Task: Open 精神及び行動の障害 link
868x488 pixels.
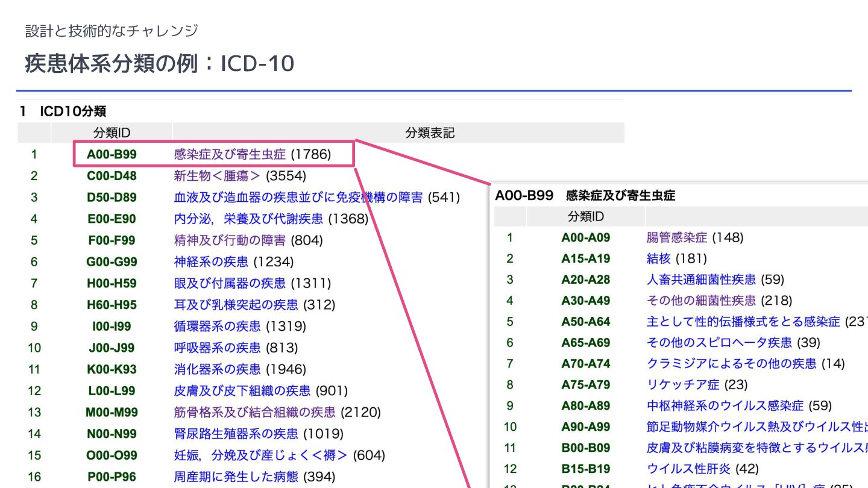Action: pos(230,240)
